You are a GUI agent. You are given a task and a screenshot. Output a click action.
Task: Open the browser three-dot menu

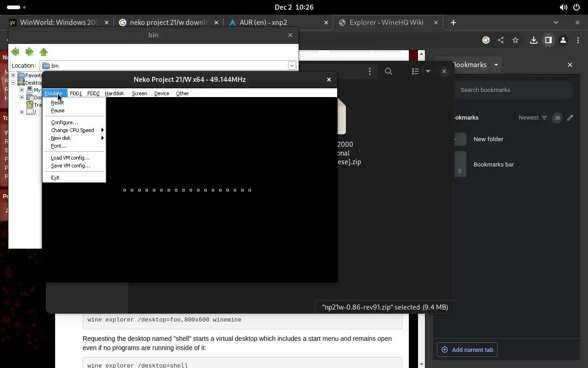point(578,40)
